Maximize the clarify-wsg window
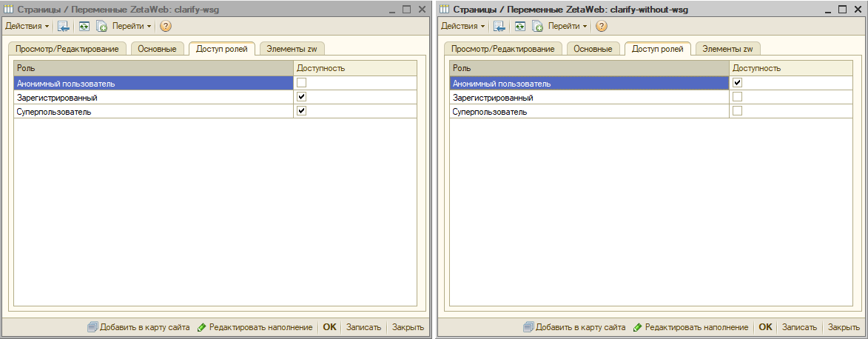 [x=407, y=9]
